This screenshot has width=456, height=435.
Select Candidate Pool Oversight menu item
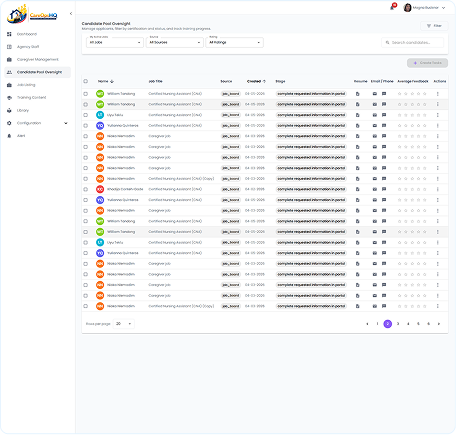37,72
